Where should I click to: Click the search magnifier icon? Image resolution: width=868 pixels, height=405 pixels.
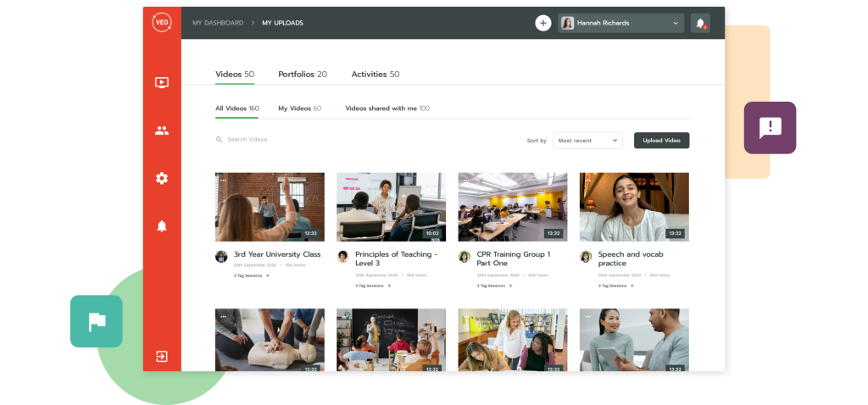pos(220,140)
